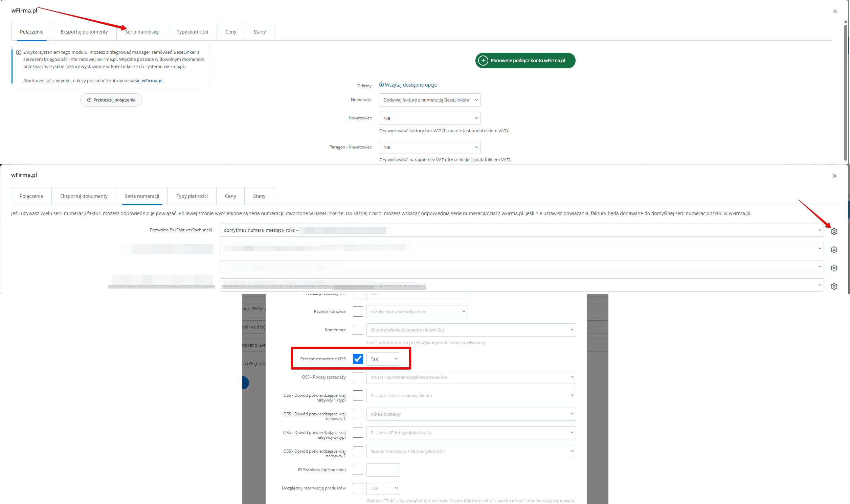Click gear icon beside second numbering series row
The height and width of the screenshot is (504, 850).
pyautogui.click(x=834, y=250)
